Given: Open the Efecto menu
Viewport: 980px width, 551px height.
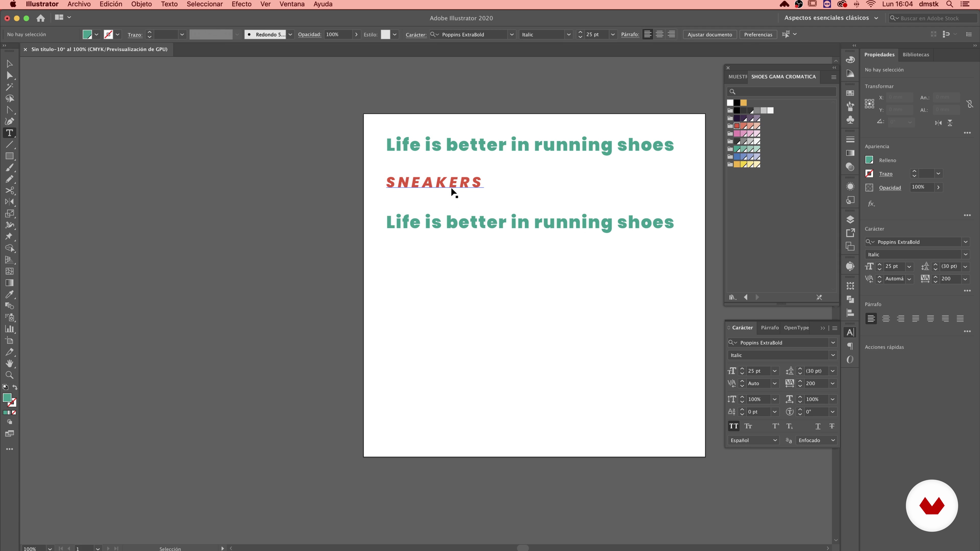Looking at the screenshot, I should (x=241, y=4).
